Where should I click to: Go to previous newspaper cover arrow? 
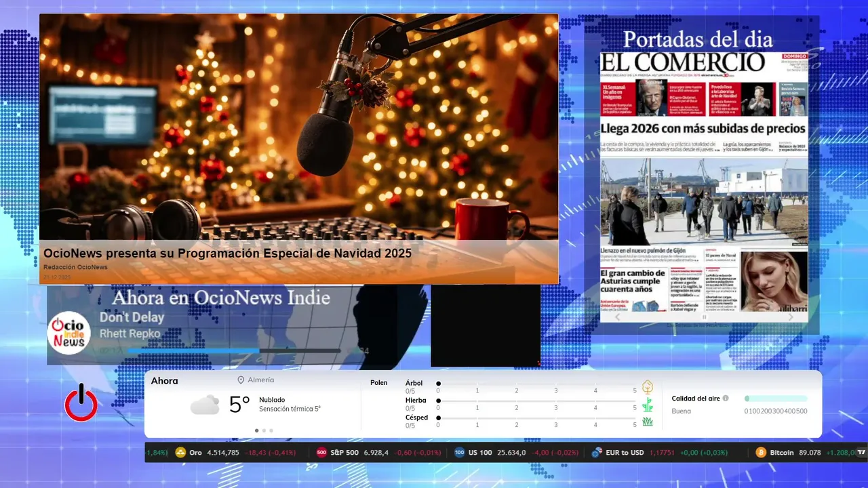(617, 317)
